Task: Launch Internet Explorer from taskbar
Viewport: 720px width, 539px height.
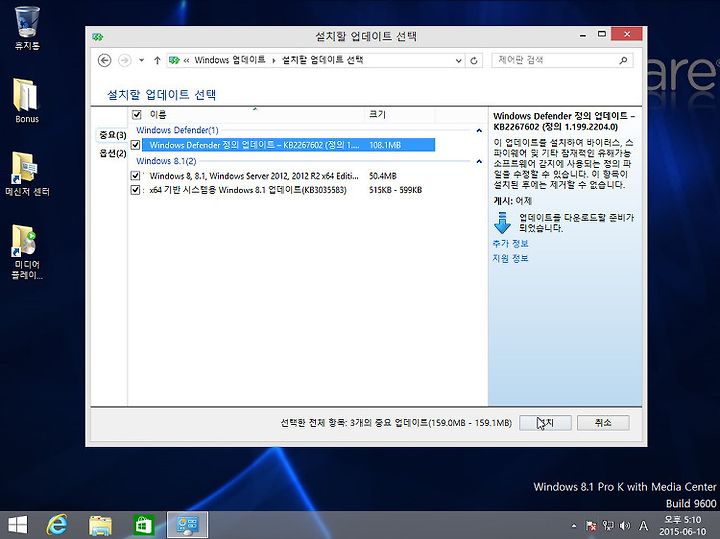Action: (57, 525)
